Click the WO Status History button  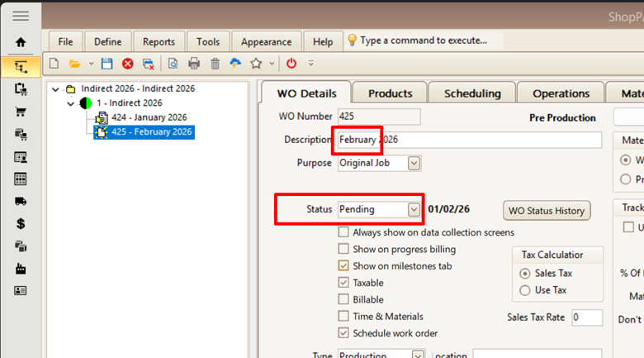(x=546, y=210)
